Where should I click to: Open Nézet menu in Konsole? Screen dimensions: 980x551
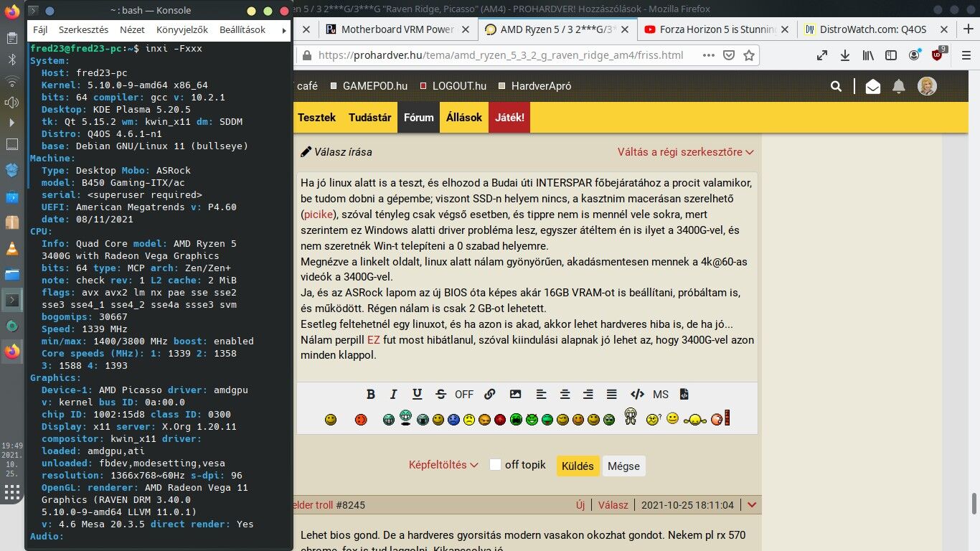[x=132, y=30]
